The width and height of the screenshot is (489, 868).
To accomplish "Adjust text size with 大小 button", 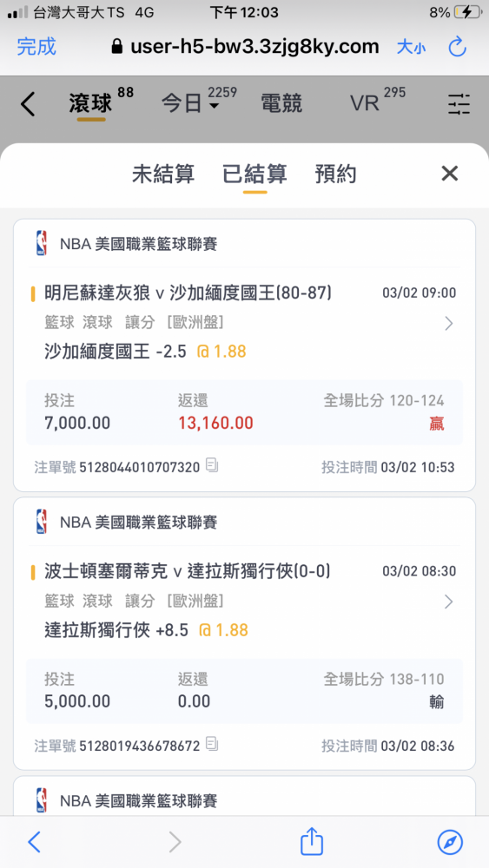I will click(x=411, y=47).
